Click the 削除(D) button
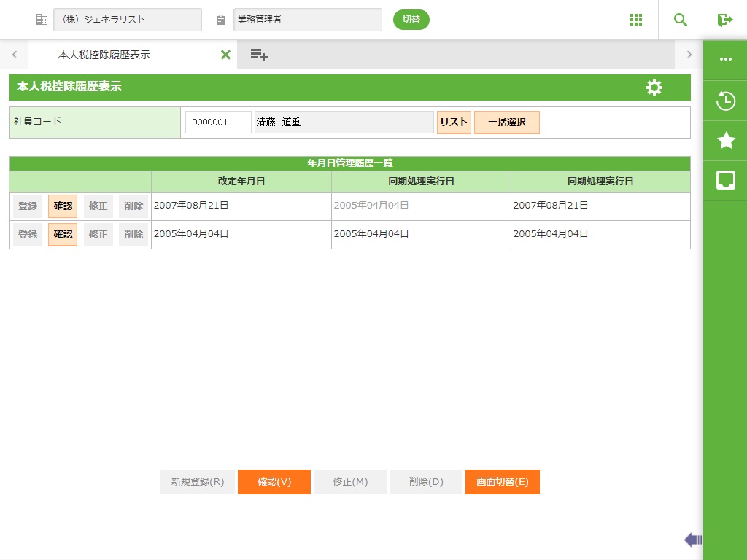The image size is (747, 560). [426, 482]
